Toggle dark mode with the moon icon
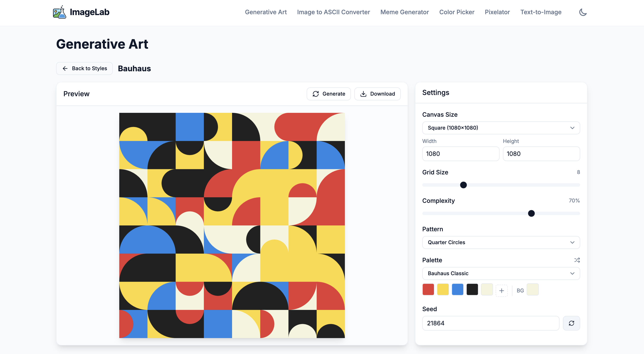The height and width of the screenshot is (354, 644). pos(583,12)
